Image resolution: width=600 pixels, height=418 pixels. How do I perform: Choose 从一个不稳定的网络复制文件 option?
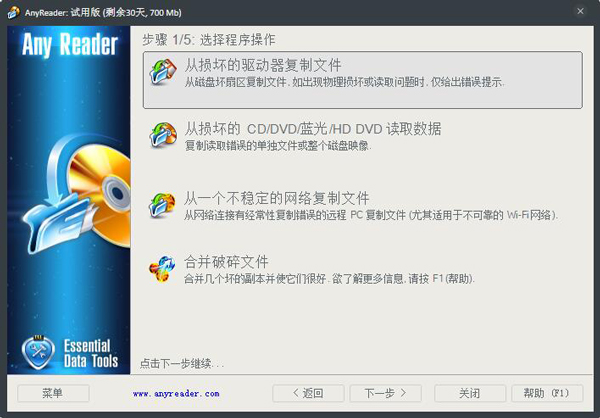[x=277, y=199]
